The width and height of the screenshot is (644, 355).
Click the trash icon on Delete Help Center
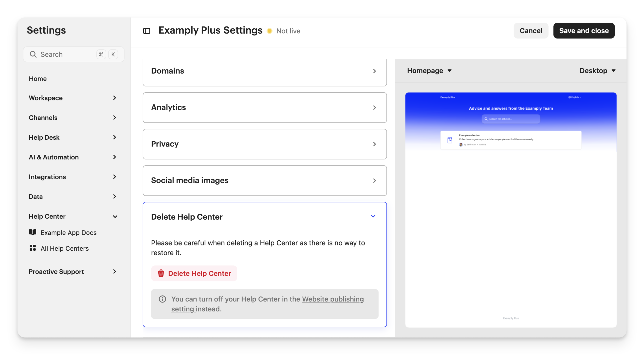(x=161, y=273)
